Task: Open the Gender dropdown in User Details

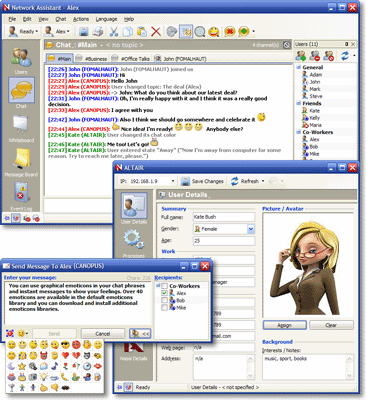Action: [251, 229]
